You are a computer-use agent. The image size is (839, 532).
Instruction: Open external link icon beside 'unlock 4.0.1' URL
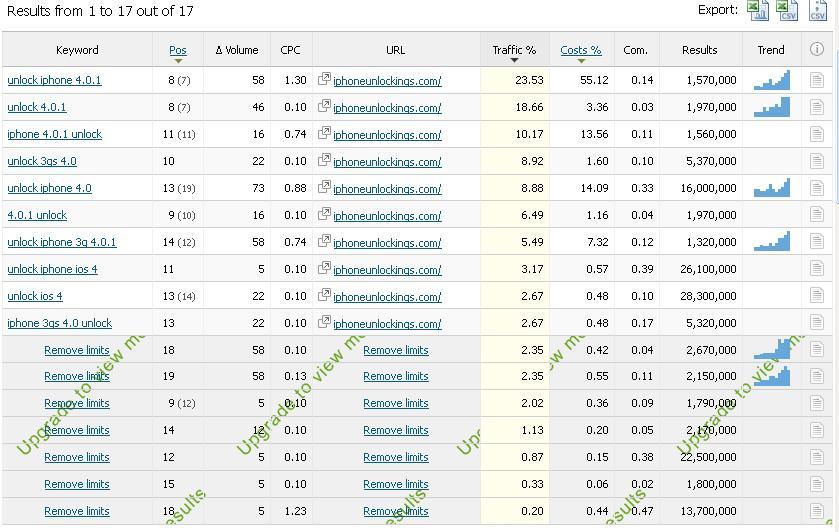tap(324, 107)
